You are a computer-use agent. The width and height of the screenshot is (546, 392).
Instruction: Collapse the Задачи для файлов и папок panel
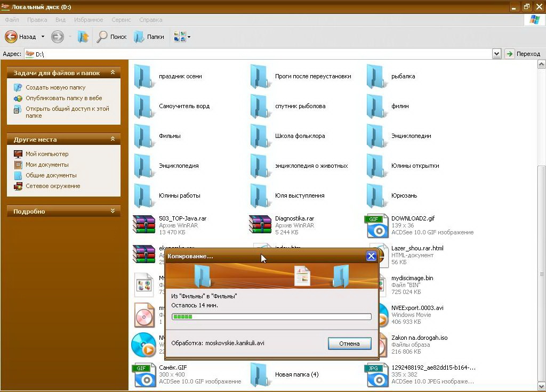tap(113, 73)
